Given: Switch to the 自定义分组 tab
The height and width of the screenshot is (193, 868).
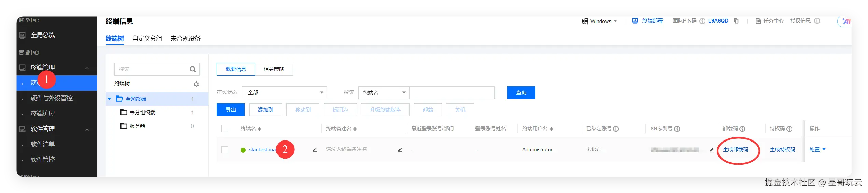Looking at the screenshot, I should (147, 39).
